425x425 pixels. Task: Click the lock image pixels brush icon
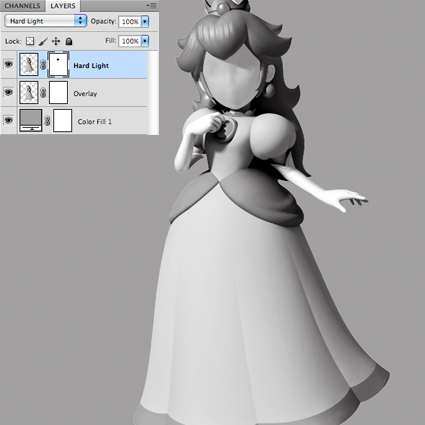43,41
